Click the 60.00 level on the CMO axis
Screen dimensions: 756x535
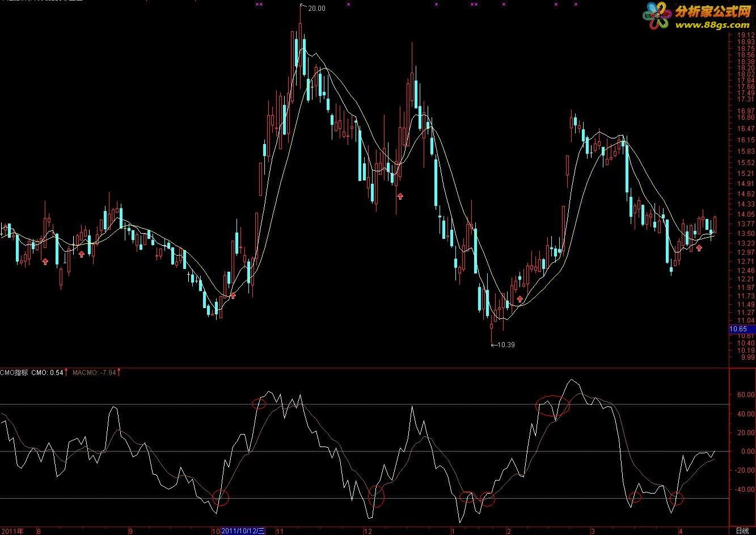tap(746, 394)
